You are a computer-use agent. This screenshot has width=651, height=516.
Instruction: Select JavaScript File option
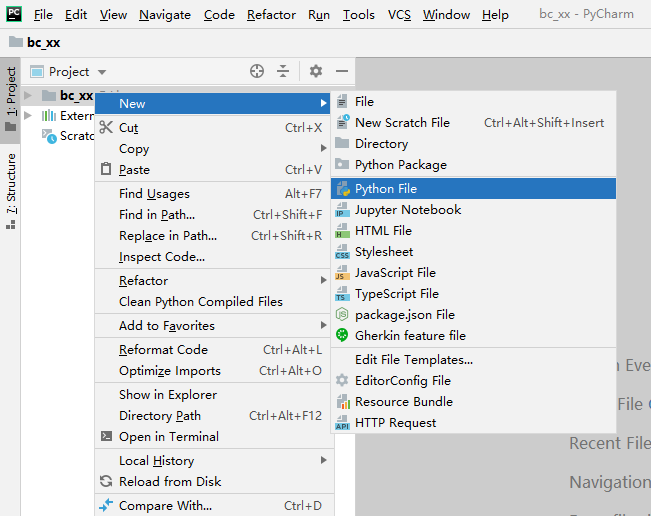click(395, 273)
